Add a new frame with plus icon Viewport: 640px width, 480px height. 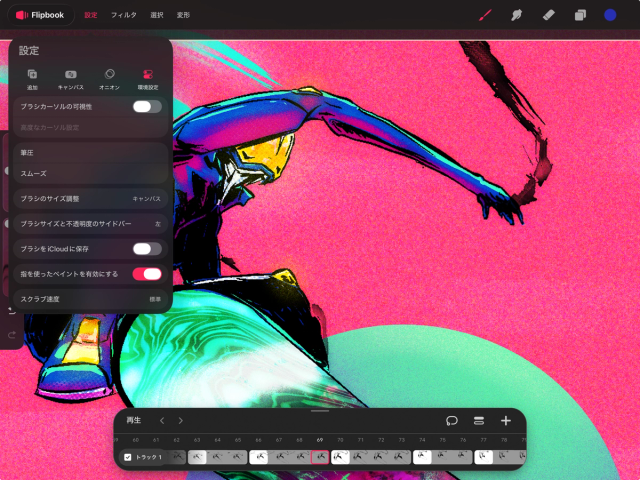click(x=506, y=421)
